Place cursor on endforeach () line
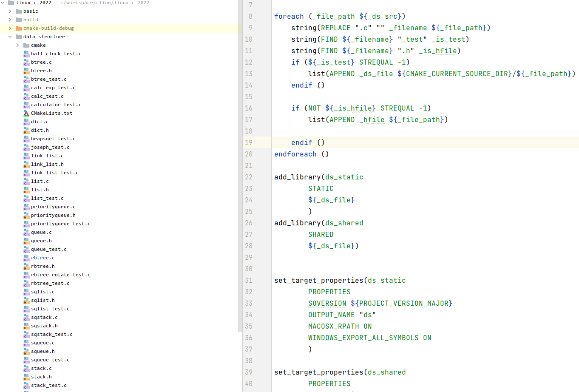This screenshot has width=579, height=392. 301,154
